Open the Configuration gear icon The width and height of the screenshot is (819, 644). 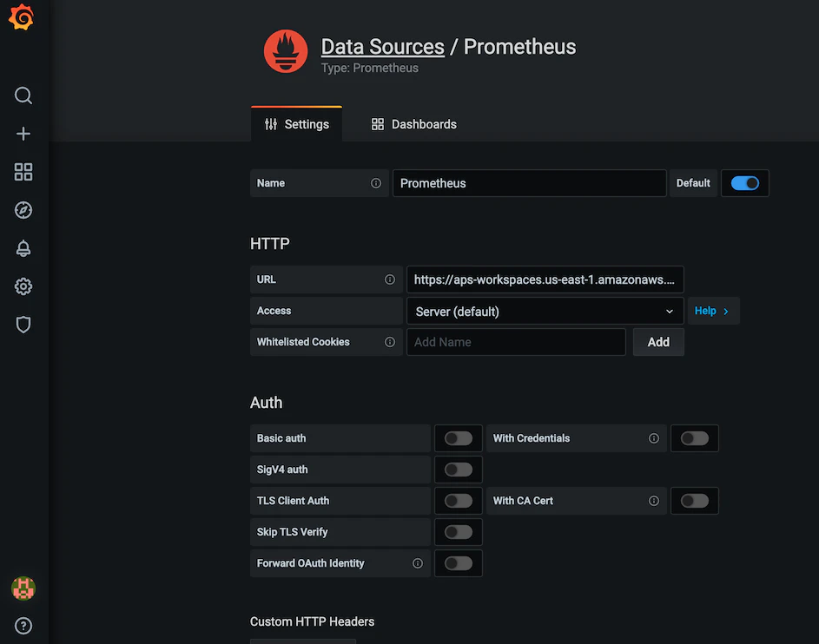tap(23, 286)
